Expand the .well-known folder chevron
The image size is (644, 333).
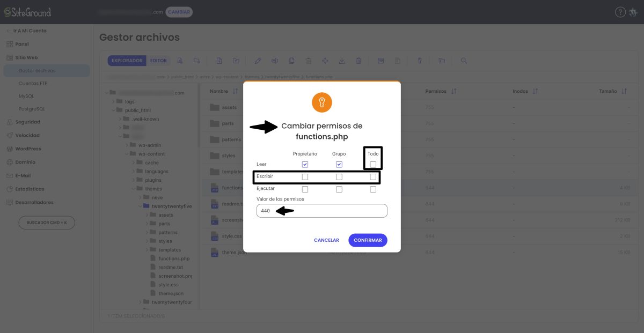click(120, 119)
